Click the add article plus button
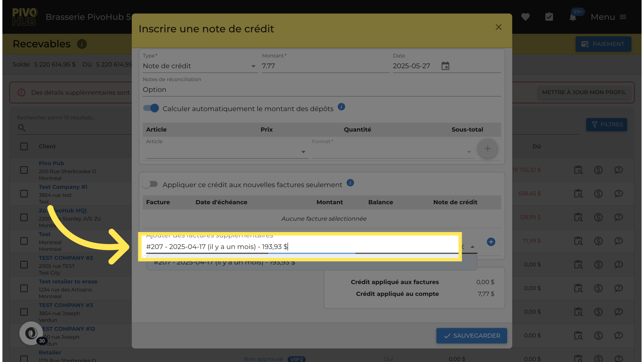 [487, 148]
